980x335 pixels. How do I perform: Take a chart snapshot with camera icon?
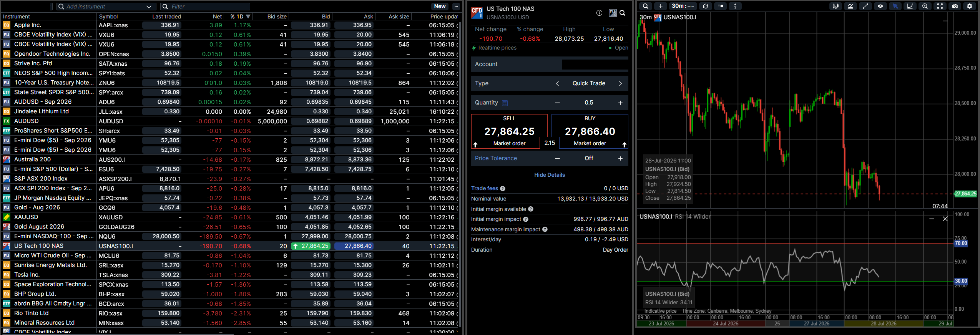pos(955,6)
